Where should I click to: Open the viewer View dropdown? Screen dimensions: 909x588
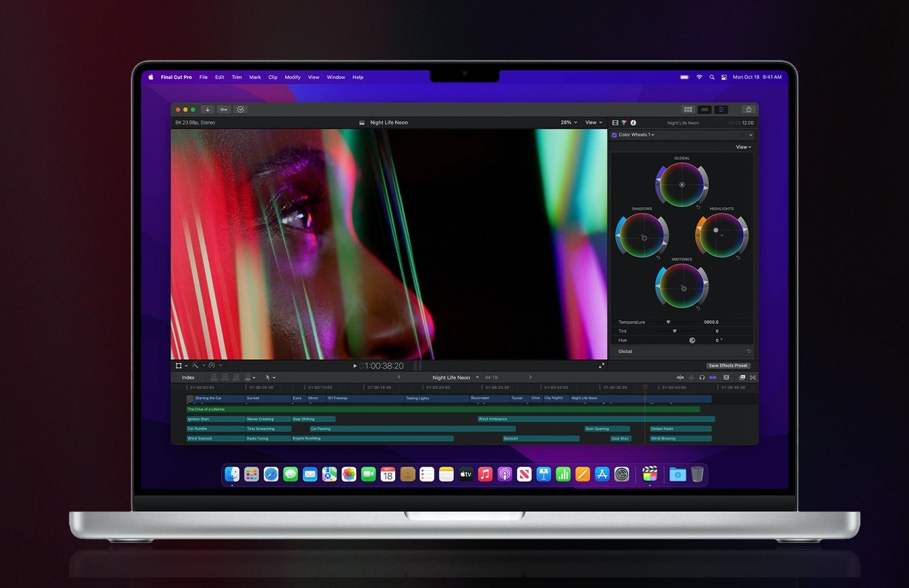[593, 123]
